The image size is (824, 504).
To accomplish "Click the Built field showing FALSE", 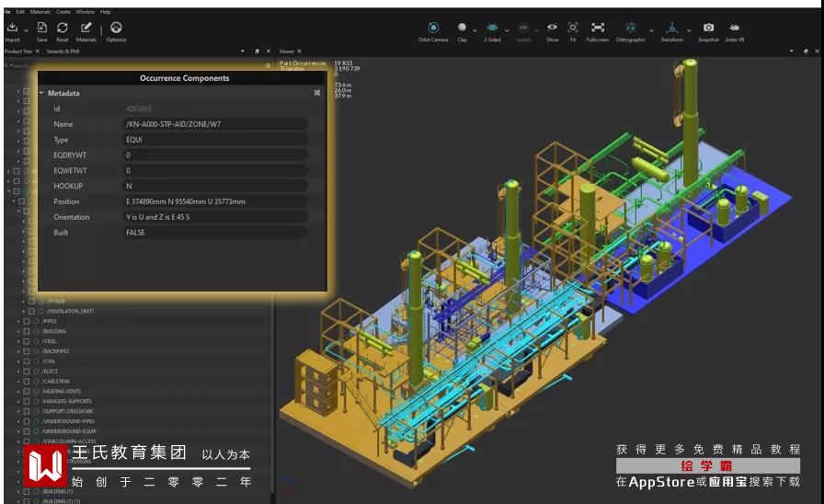I will click(x=215, y=233).
